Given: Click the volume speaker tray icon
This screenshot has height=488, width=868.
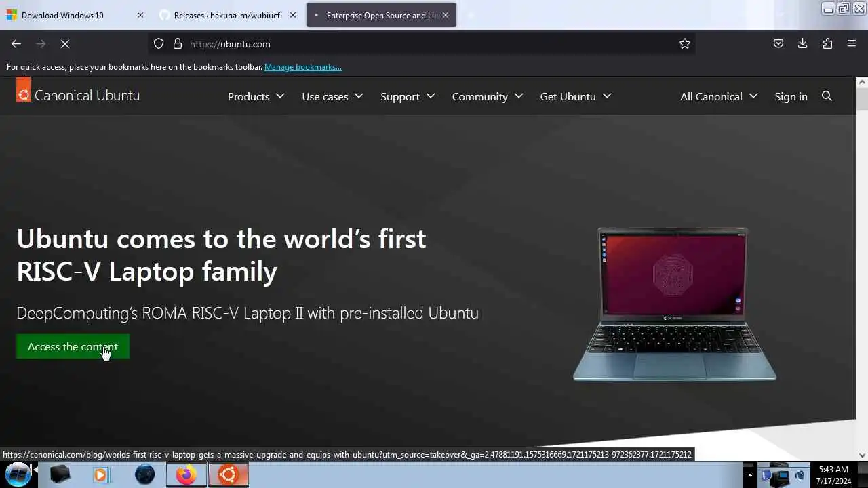Looking at the screenshot, I should click(x=800, y=475).
